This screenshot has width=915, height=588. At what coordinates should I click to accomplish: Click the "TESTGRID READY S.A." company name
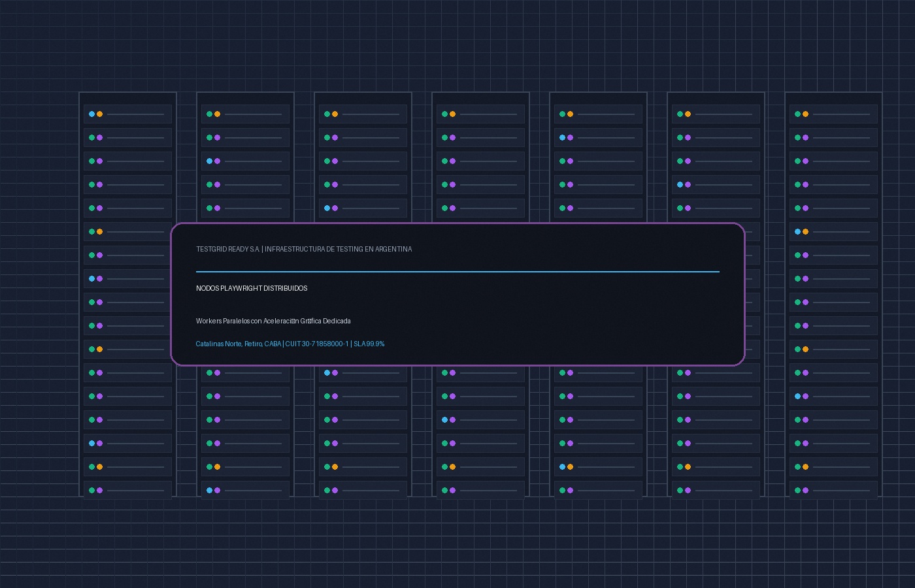(x=228, y=249)
